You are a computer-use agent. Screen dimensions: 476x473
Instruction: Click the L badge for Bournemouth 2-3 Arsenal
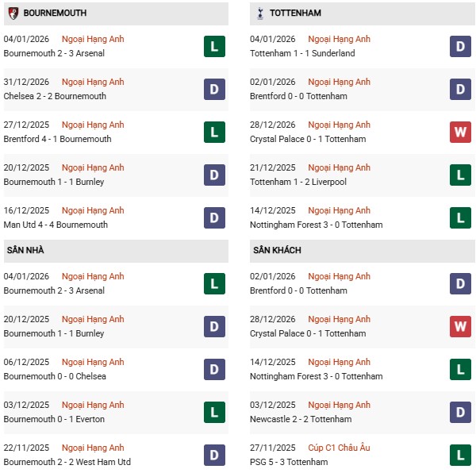click(214, 46)
